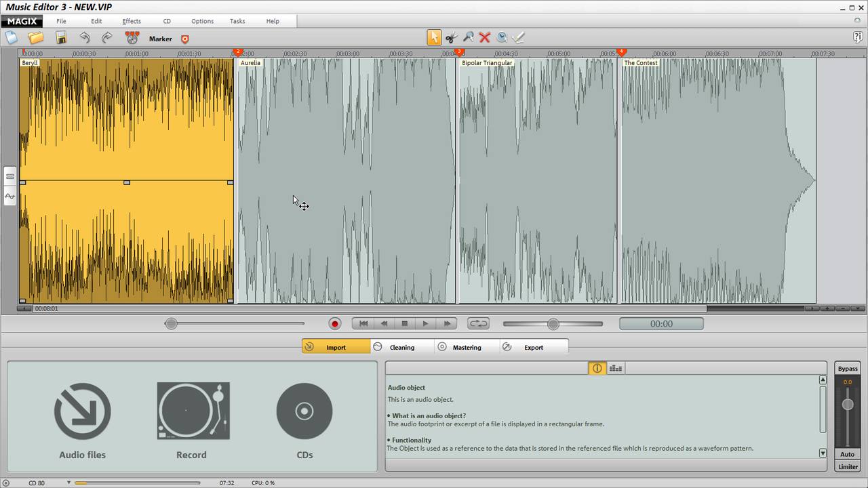Image resolution: width=868 pixels, height=488 pixels.
Task: Open the context help icon at top right
Action: tap(857, 37)
